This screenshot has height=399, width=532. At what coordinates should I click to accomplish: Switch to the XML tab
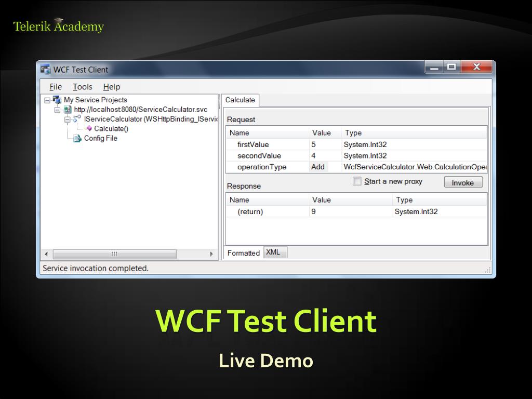click(275, 252)
